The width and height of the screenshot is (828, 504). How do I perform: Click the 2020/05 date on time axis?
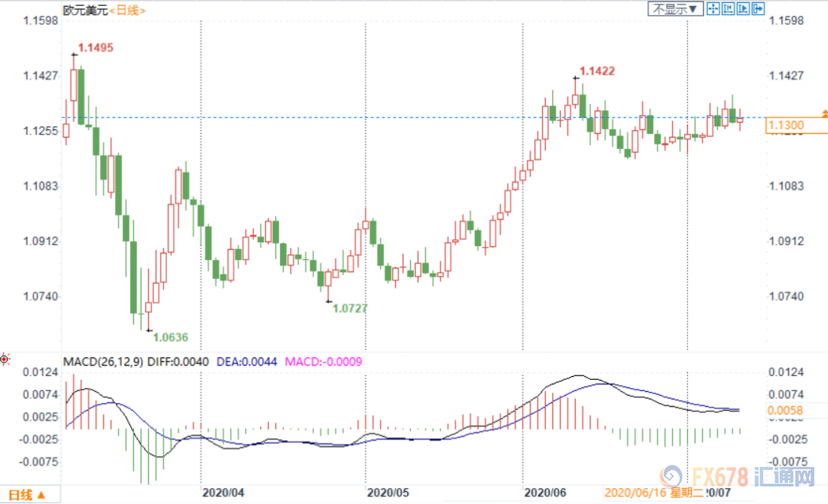point(388,492)
